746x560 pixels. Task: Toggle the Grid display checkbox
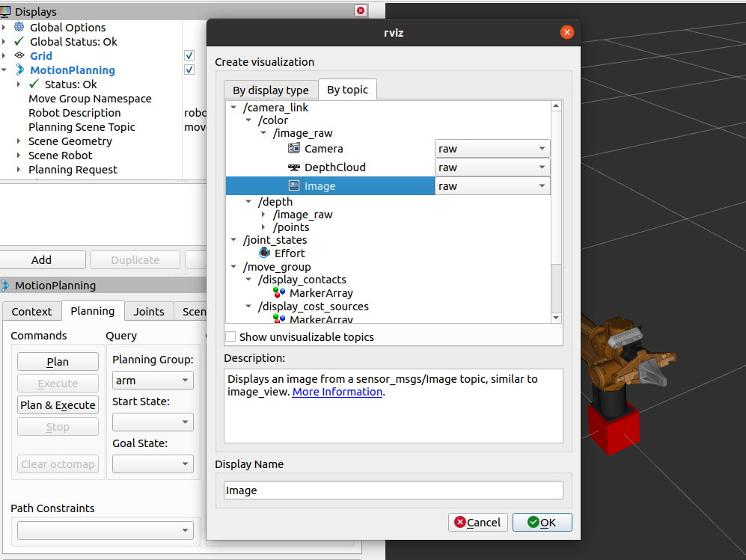pos(189,55)
